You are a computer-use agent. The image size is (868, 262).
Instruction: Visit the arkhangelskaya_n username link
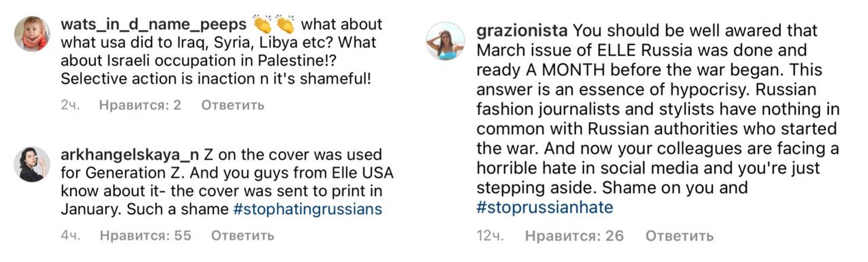(x=129, y=155)
